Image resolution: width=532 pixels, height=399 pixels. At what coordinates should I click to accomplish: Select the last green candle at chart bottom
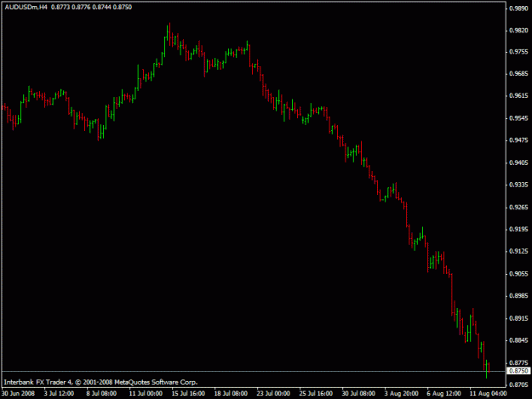[487, 369]
